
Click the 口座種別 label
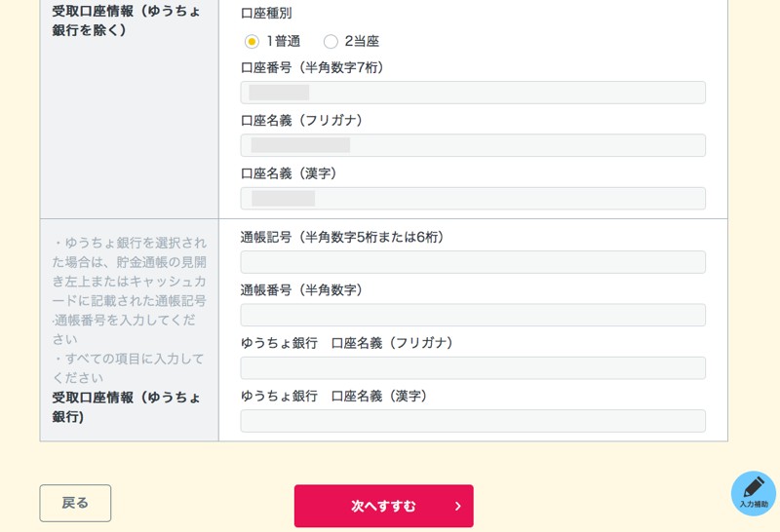click(266, 14)
